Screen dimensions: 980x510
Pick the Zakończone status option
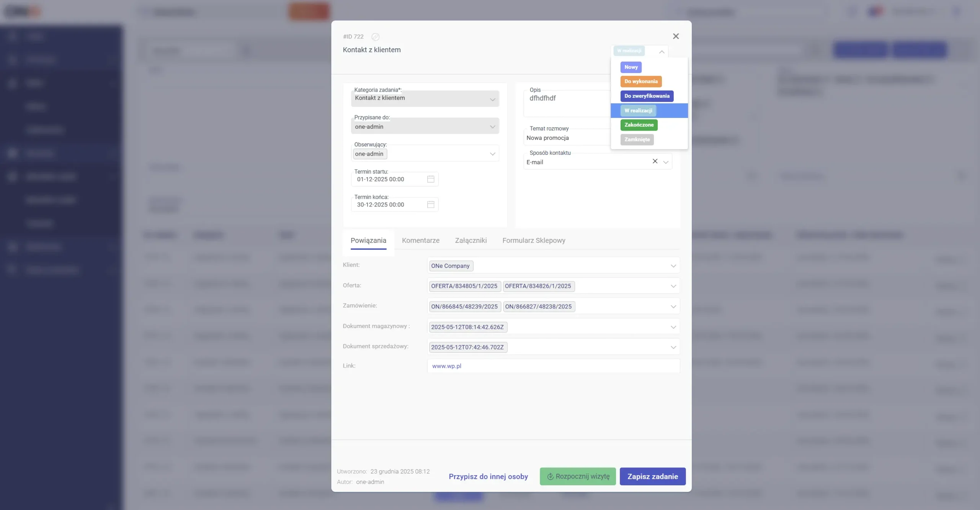639,125
